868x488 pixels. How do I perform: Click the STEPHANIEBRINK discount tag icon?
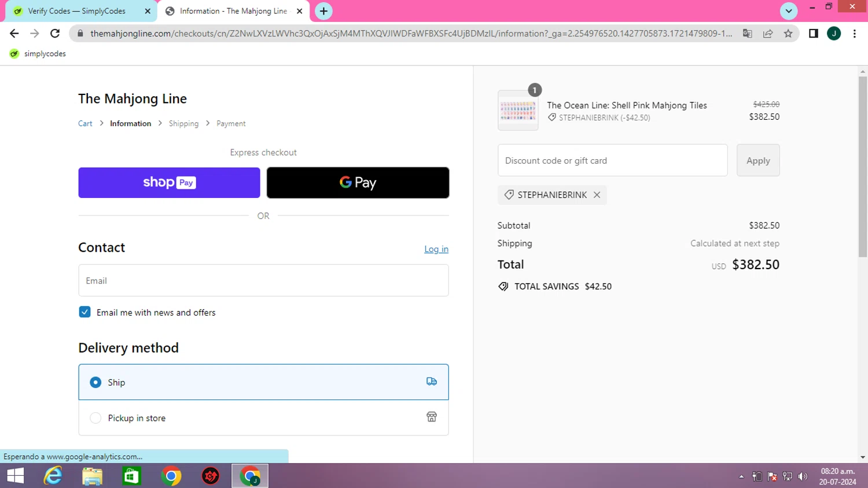point(509,195)
